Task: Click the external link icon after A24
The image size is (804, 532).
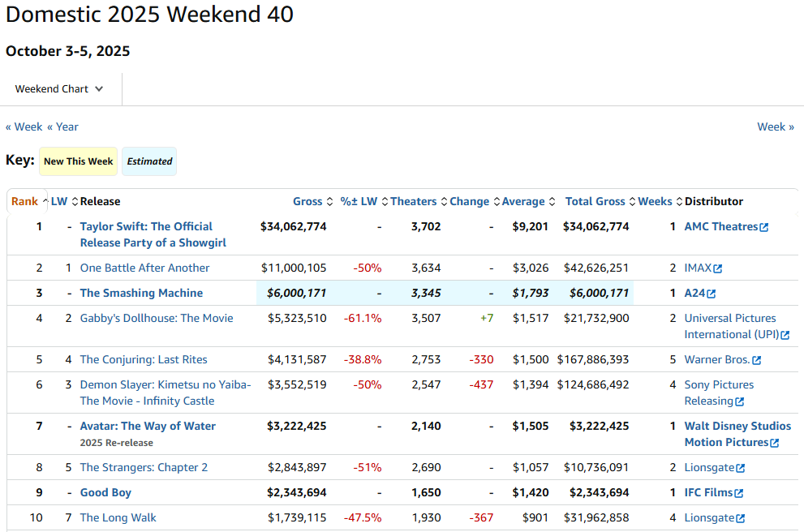Action: tap(712, 294)
